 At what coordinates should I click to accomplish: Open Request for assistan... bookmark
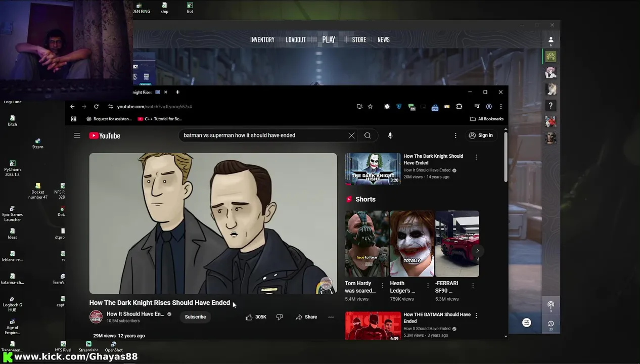tap(109, 119)
